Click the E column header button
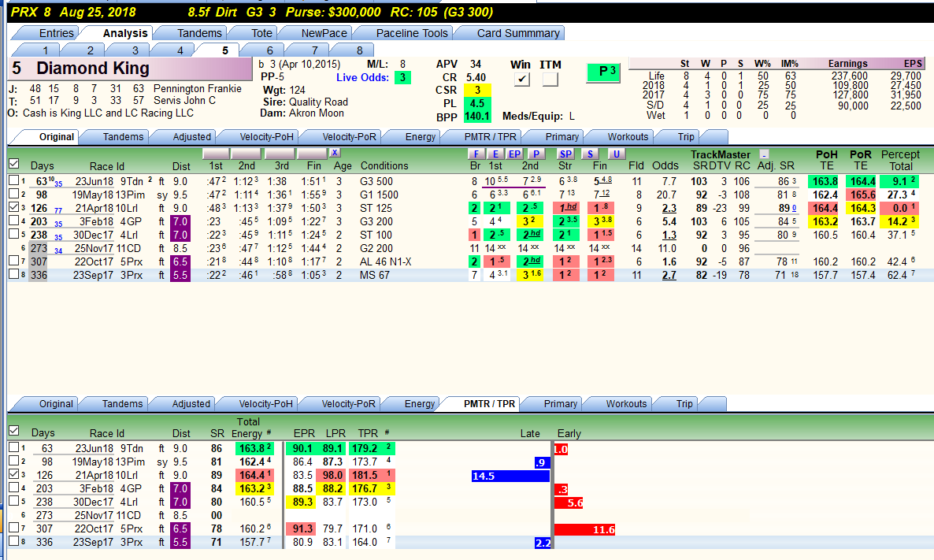The image size is (934, 560). pyautogui.click(x=495, y=154)
